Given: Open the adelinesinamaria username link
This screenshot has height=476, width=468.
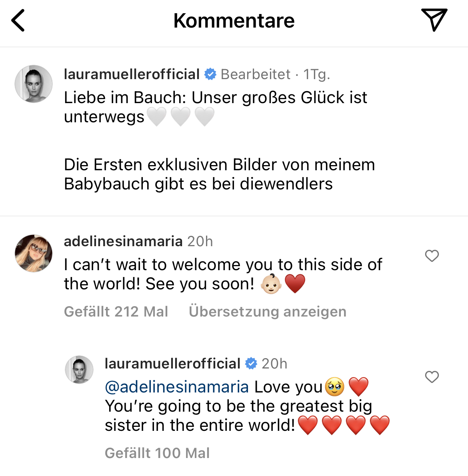Looking at the screenshot, I should (123, 241).
